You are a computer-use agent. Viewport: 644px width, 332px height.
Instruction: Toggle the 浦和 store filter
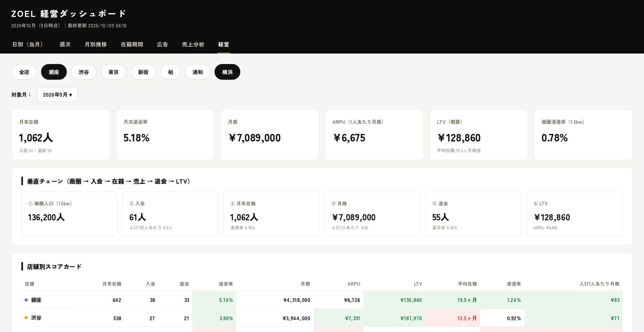197,72
